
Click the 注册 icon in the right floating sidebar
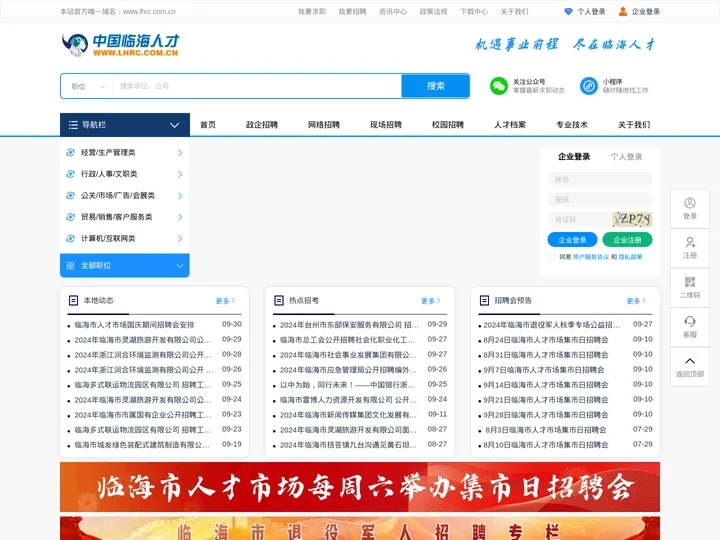tap(690, 242)
